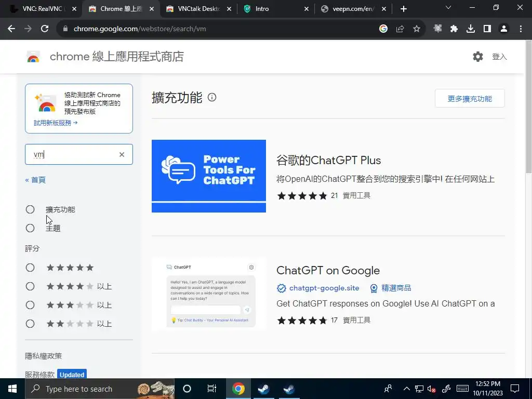
Task: Click the address bar URL
Action: pos(140,29)
